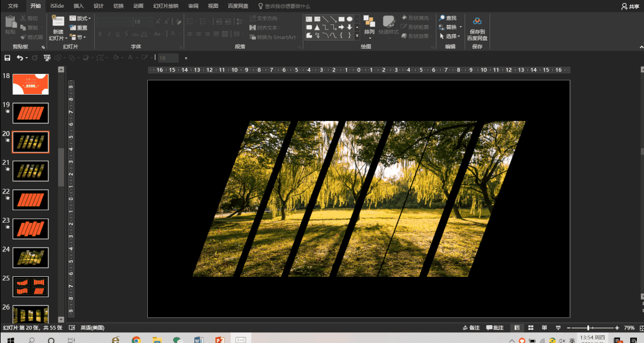This screenshot has height=343, width=644.
Task: Click the Undo arrow in quick access toolbar
Action: [x=20, y=58]
